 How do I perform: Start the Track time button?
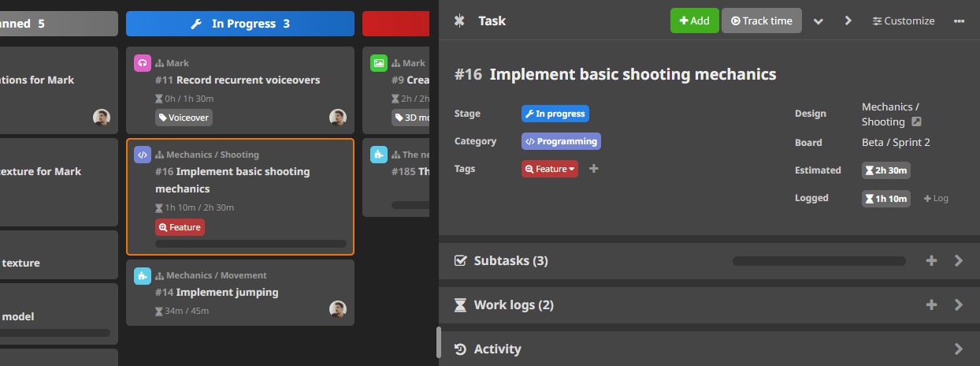point(761,21)
